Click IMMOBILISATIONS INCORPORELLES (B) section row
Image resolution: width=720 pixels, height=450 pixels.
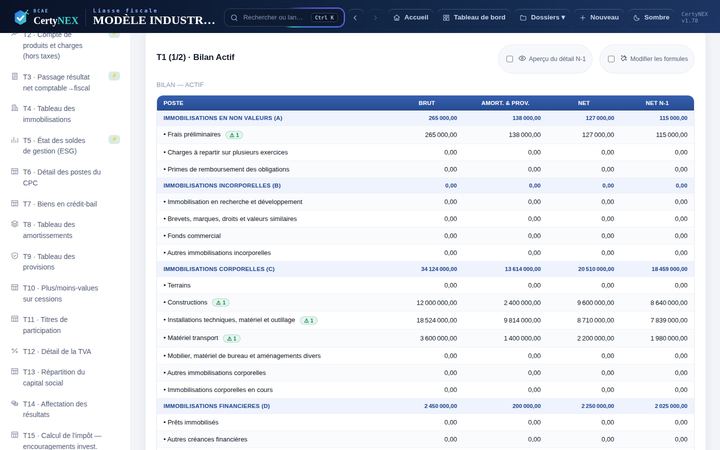[425, 186]
